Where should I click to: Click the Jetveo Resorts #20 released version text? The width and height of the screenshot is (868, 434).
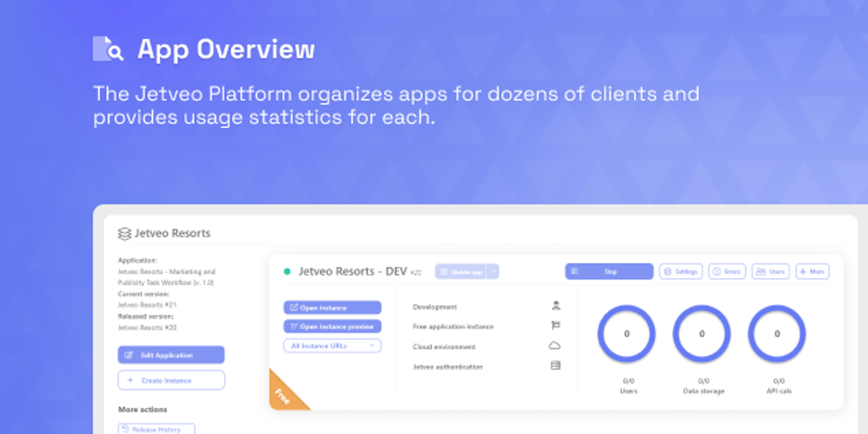click(147, 328)
